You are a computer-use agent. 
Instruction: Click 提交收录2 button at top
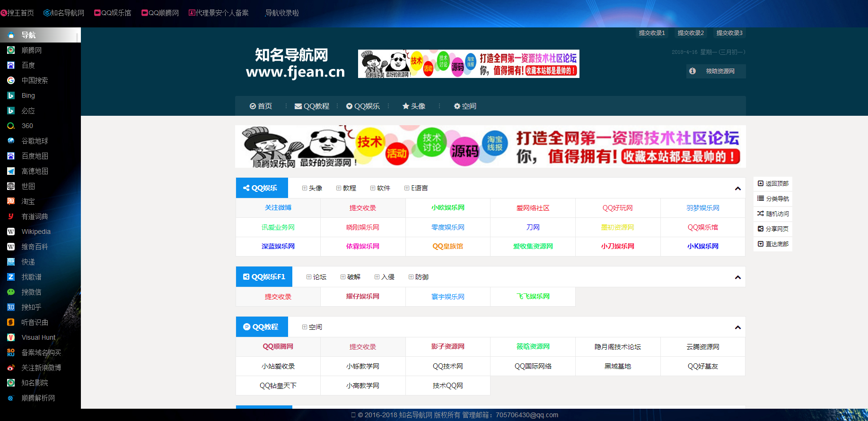(x=691, y=33)
